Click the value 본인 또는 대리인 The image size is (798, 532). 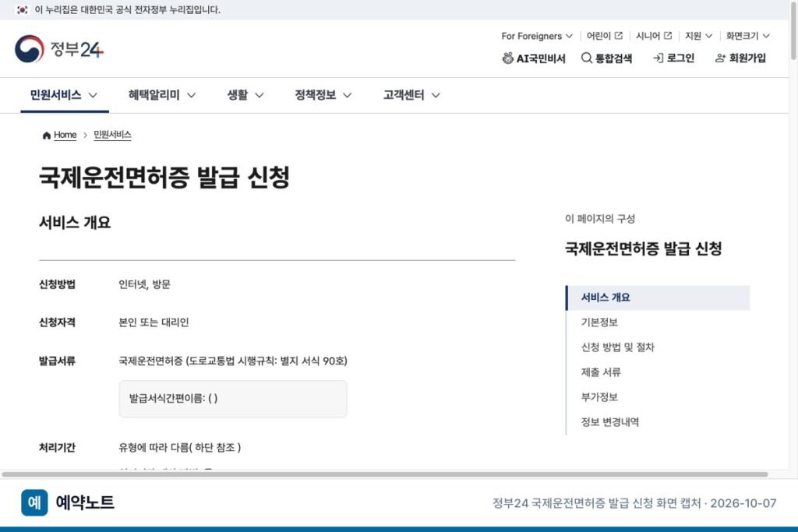pyautogui.click(x=154, y=322)
